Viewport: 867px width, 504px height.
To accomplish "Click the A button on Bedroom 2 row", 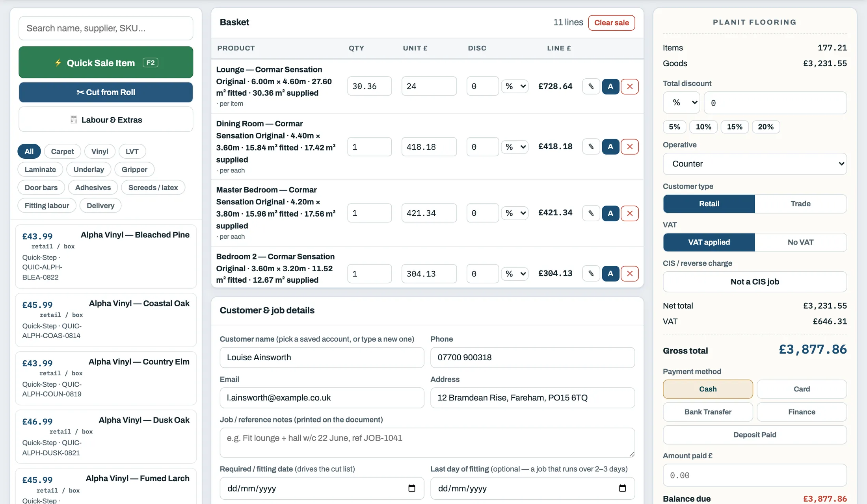I will pyautogui.click(x=610, y=273).
